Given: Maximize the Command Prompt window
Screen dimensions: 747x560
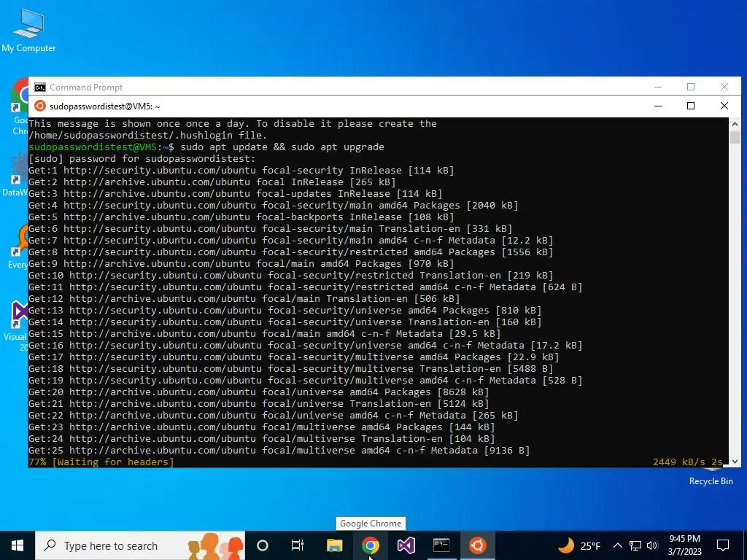Looking at the screenshot, I should 691,87.
